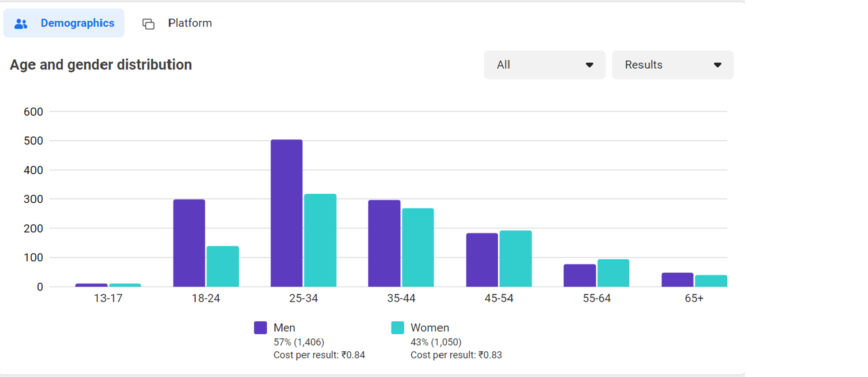The image size is (868, 377).
Task: Click the Men bar for 25-34
Action: (287, 213)
